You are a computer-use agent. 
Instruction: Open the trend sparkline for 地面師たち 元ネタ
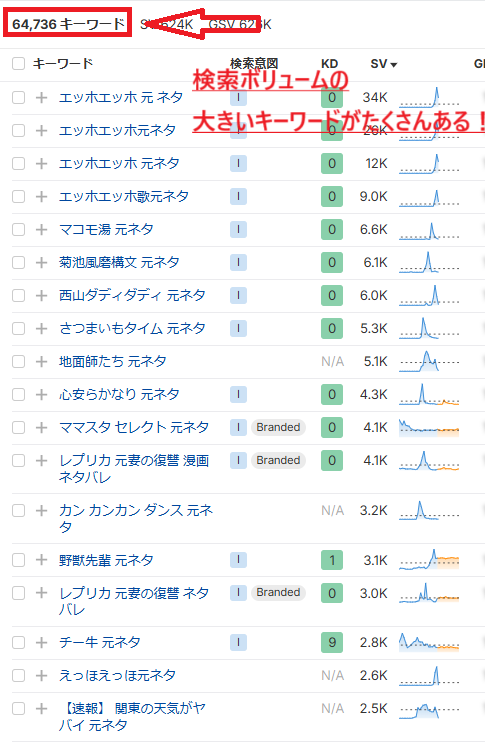tap(429, 362)
